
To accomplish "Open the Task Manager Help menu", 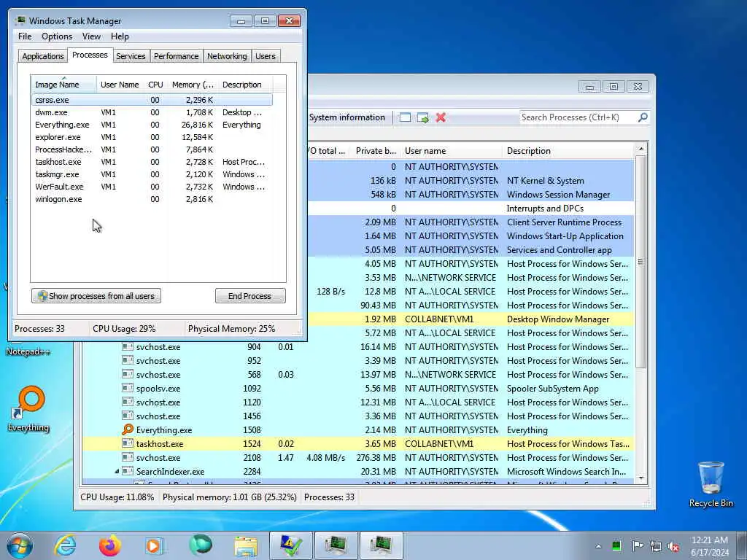I will pyautogui.click(x=120, y=36).
